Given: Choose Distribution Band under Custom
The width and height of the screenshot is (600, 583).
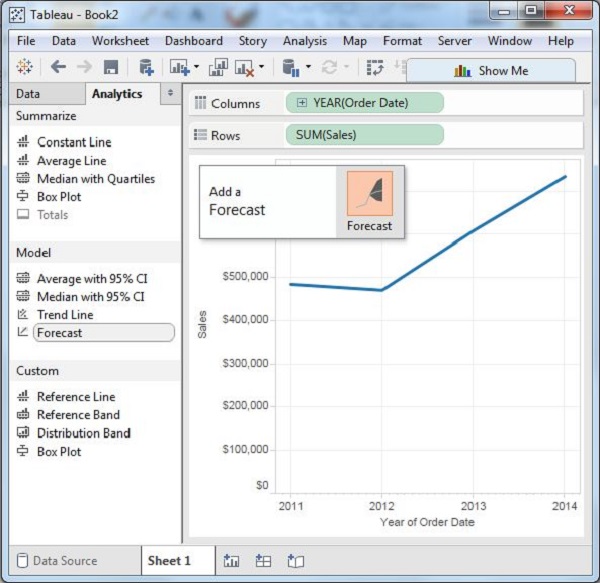Looking at the screenshot, I should coord(83,433).
